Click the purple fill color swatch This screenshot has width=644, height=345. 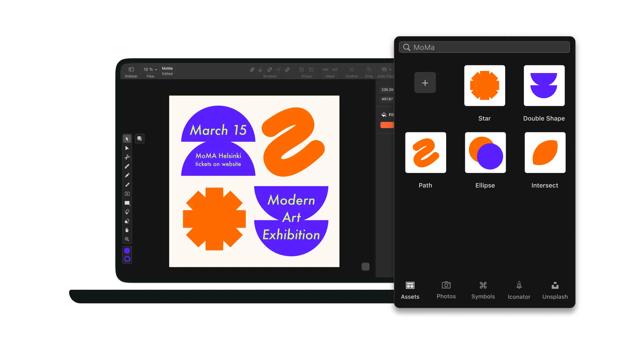click(x=127, y=251)
